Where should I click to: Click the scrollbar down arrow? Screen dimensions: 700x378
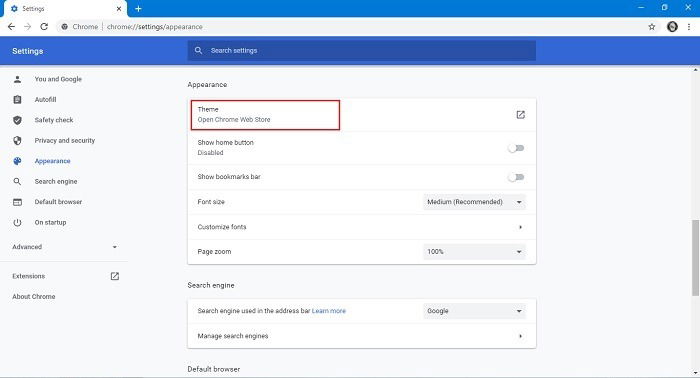pyautogui.click(x=696, y=373)
